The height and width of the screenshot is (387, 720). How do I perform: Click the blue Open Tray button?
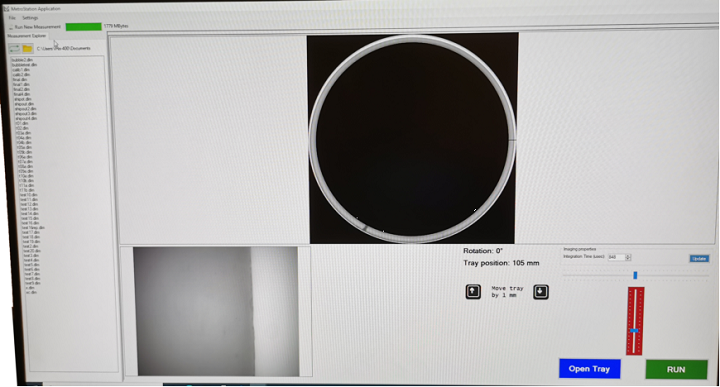[589, 369]
